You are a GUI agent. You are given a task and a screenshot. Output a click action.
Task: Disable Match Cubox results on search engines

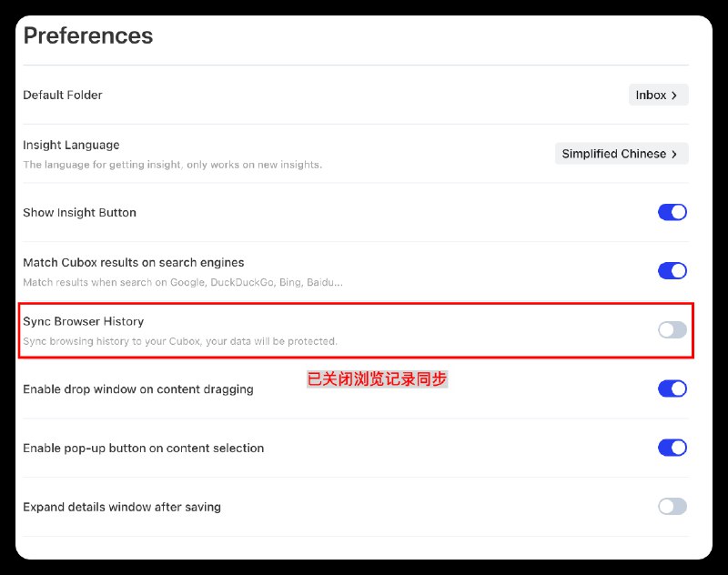pos(672,270)
